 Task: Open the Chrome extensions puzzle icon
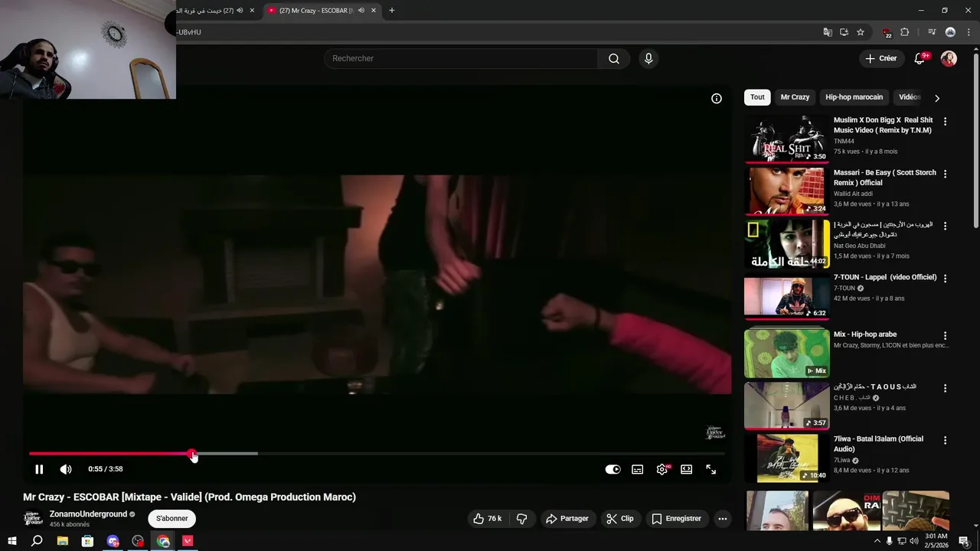(905, 32)
